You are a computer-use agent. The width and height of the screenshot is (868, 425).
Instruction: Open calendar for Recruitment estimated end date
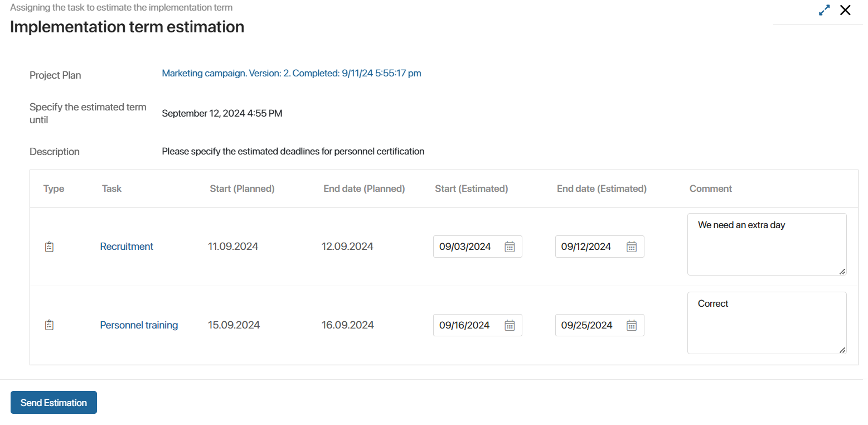pyautogui.click(x=632, y=247)
